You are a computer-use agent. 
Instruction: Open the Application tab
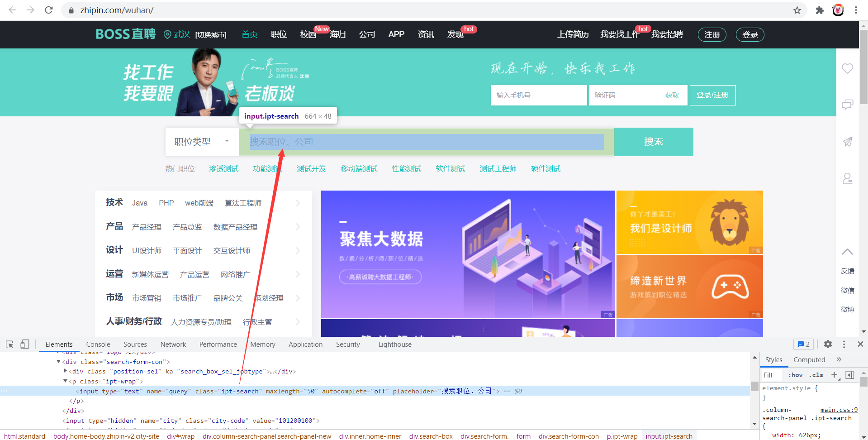306,344
